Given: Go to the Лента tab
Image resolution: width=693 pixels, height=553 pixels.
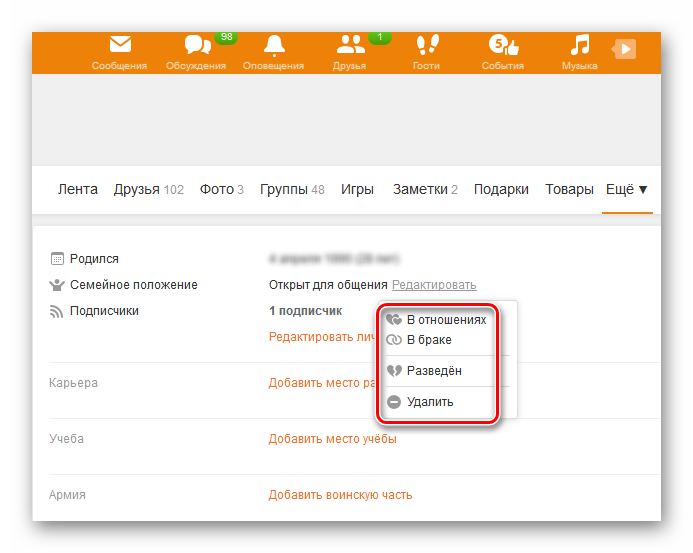Looking at the screenshot, I should pos(78,189).
